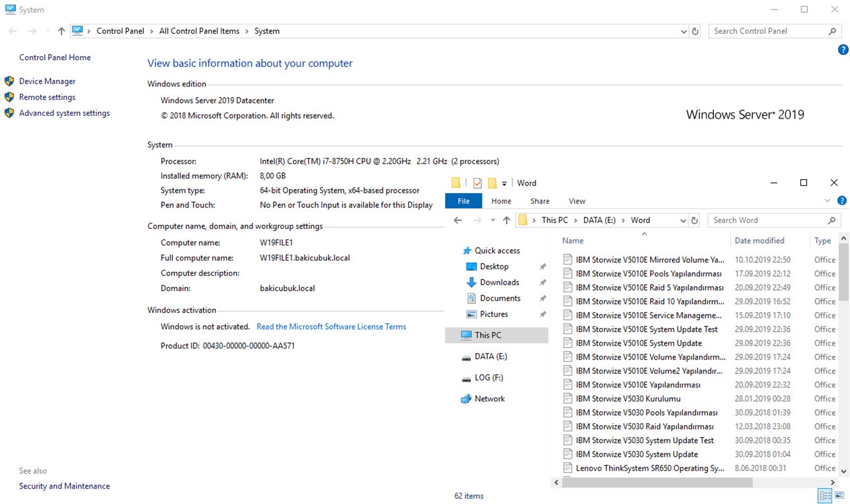850x504 pixels.
Task: Expand System window address bar history dropdown
Action: pyautogui.click(x=683, y=31)
